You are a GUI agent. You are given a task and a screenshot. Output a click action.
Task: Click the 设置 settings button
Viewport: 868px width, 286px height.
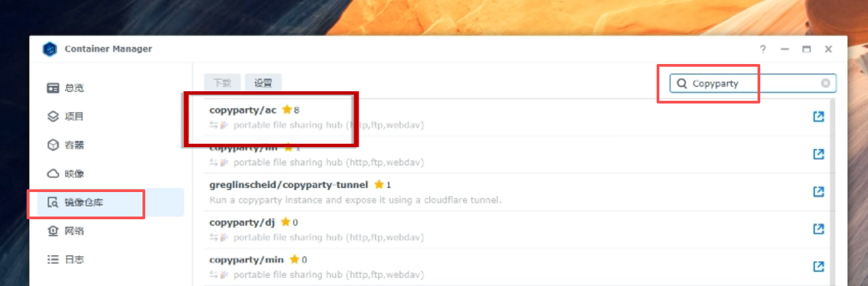pos(263,83)
